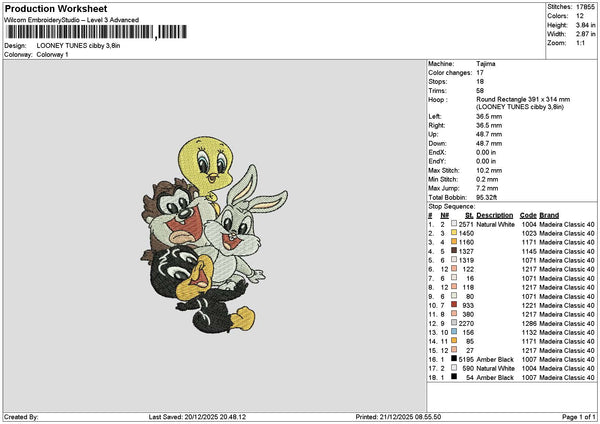Viewport: 600px width, 424px height.
Task: Select the Min Stitch value 0.2 mm
Action: [x=487, y=179]
